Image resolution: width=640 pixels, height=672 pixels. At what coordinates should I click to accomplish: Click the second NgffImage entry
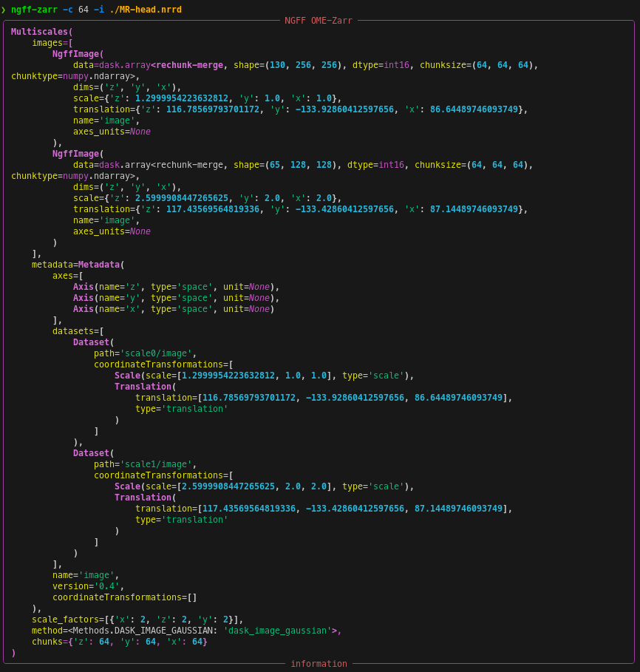coord(77,154)
